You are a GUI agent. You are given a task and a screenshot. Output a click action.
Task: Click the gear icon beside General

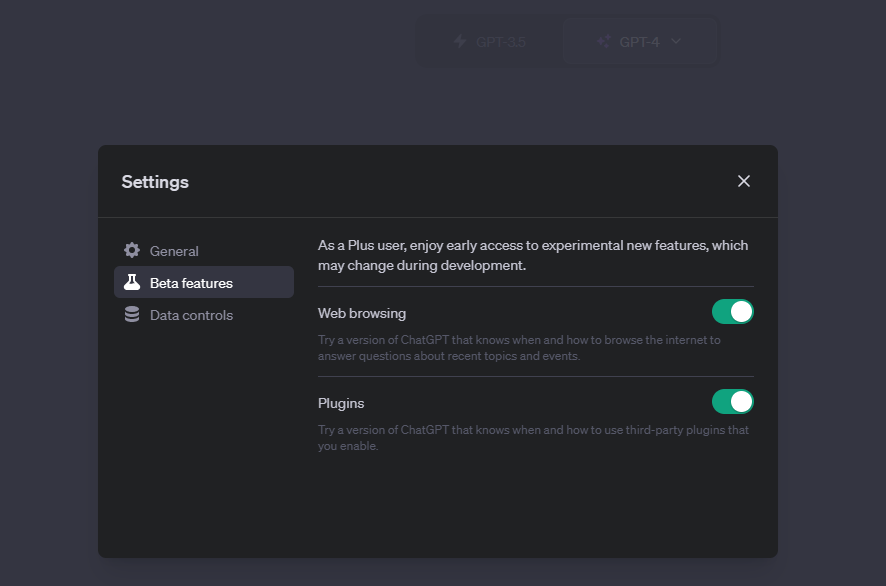[x=132, y=251]
